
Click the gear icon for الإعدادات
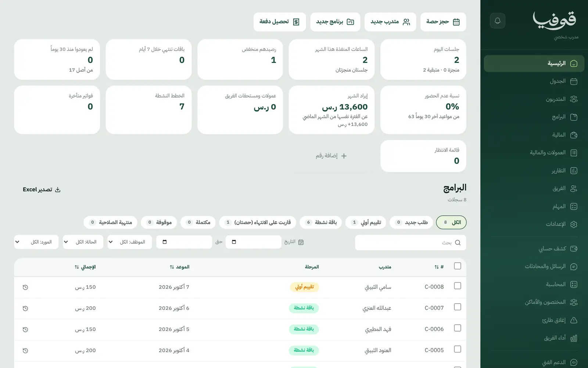[574, 224]
